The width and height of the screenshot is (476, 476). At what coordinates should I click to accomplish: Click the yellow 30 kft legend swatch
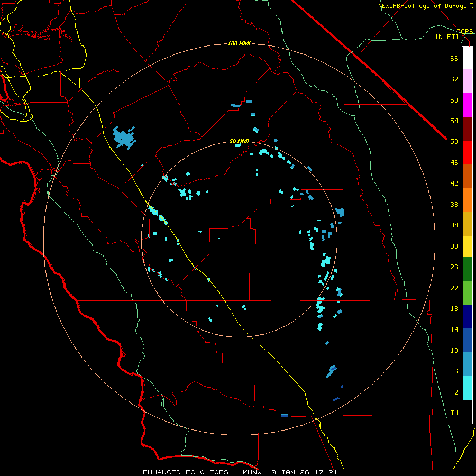[x=467, y=246]
